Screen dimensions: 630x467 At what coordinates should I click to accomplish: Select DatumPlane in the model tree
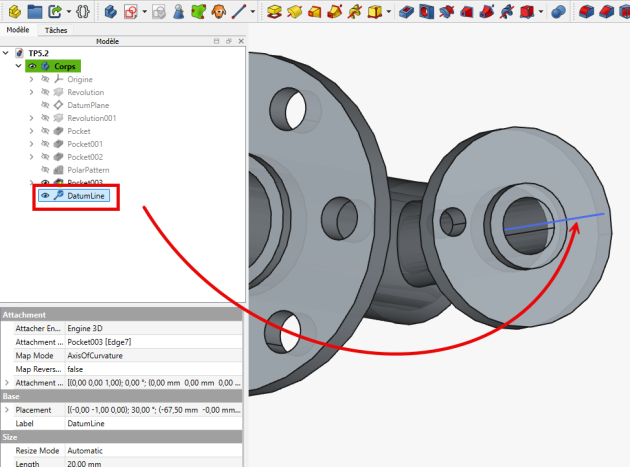[x=88, y=105]
